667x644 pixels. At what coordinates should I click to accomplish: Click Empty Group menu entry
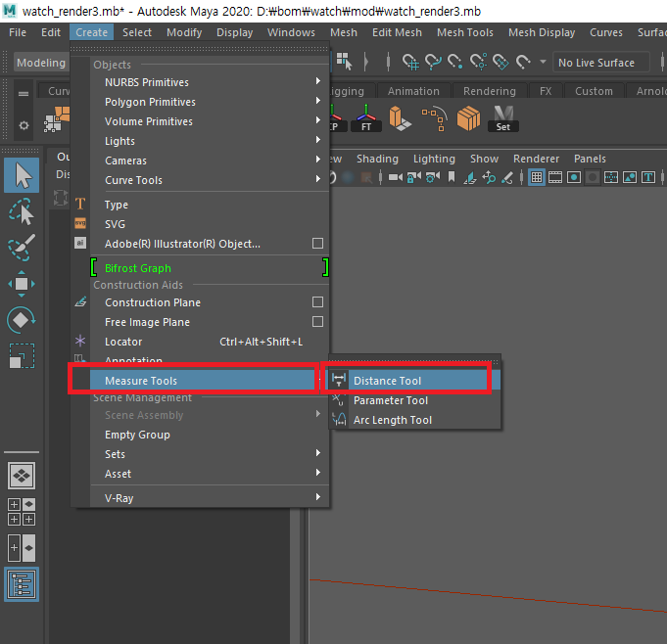(x=210, y=435)
